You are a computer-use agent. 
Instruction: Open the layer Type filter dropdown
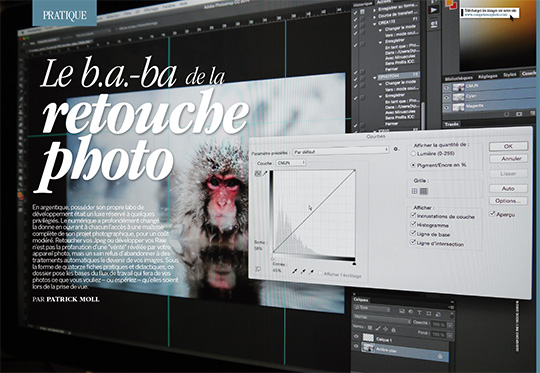coord(373,309)
